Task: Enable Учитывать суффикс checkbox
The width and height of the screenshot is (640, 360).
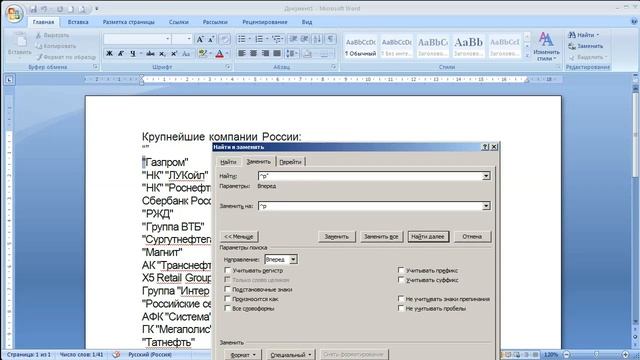Action: click(401, 280)
